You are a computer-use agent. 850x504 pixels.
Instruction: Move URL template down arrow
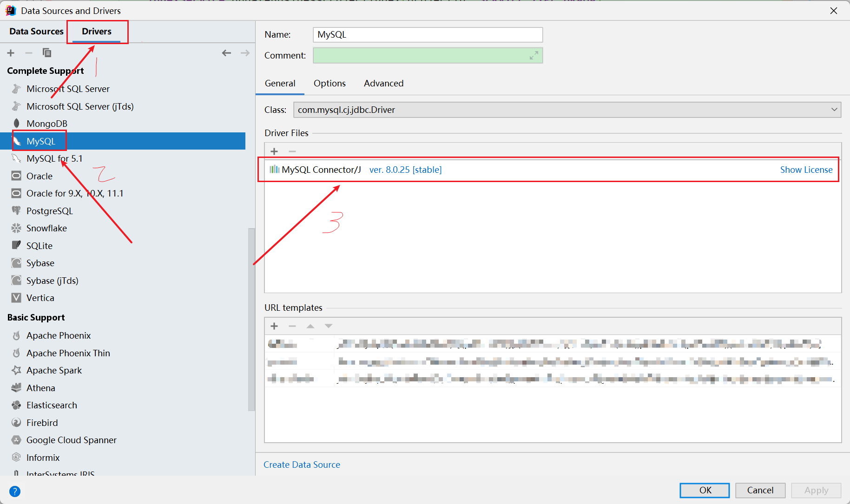tap(329, 326)
